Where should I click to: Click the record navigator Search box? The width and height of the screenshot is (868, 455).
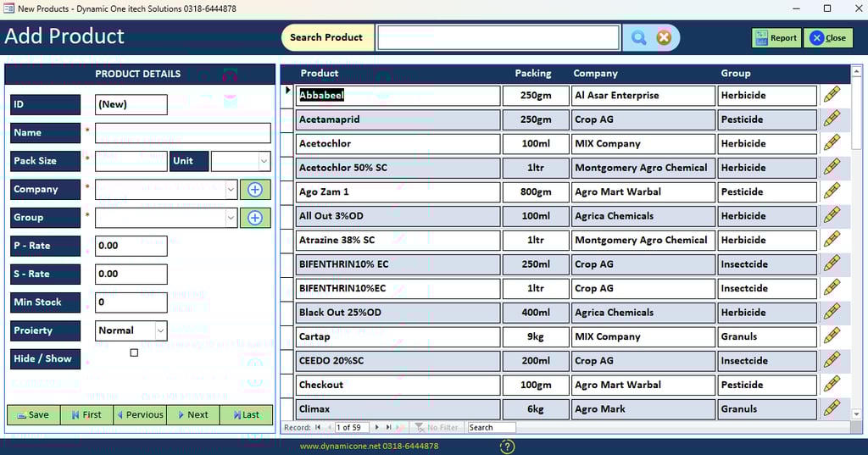pos(492,427)
